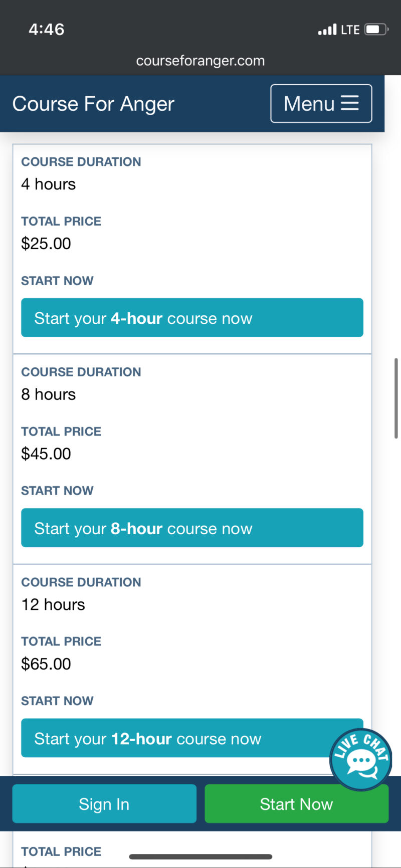
Task: Tap the cellular signal bars
Action: [x=327, y=30]
